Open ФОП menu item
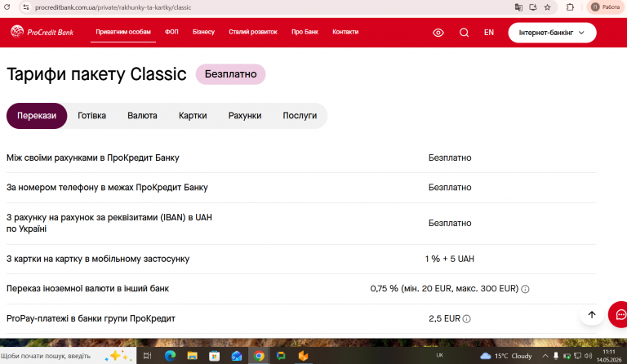The image size is (627, 364). click(x=171, y=32)
